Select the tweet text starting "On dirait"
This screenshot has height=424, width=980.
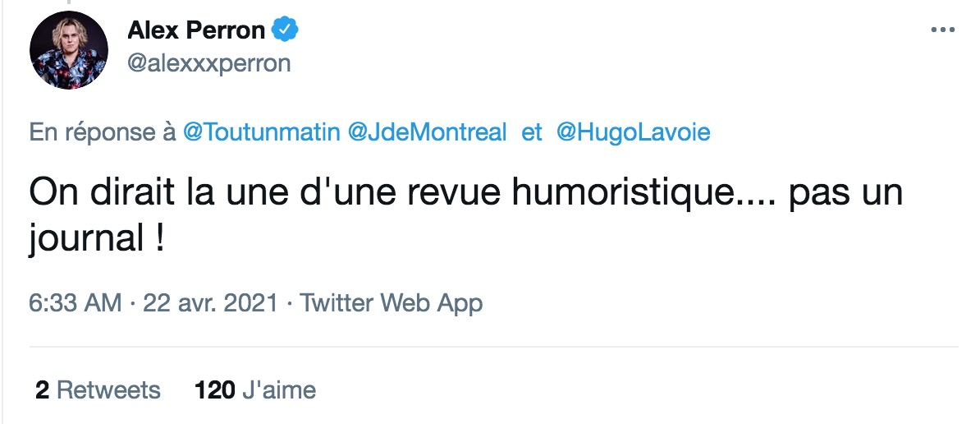[x=466, y=216]
